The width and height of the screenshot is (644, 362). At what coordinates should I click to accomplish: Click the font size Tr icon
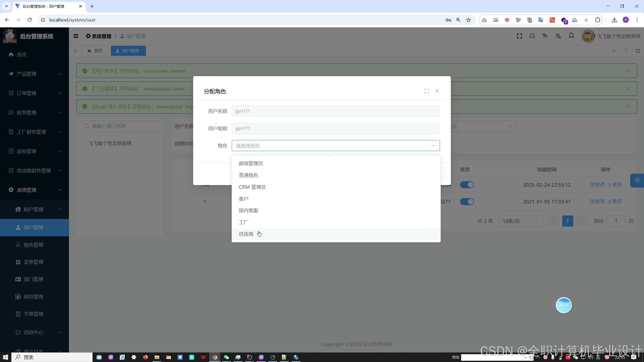(x=545, y=36)
